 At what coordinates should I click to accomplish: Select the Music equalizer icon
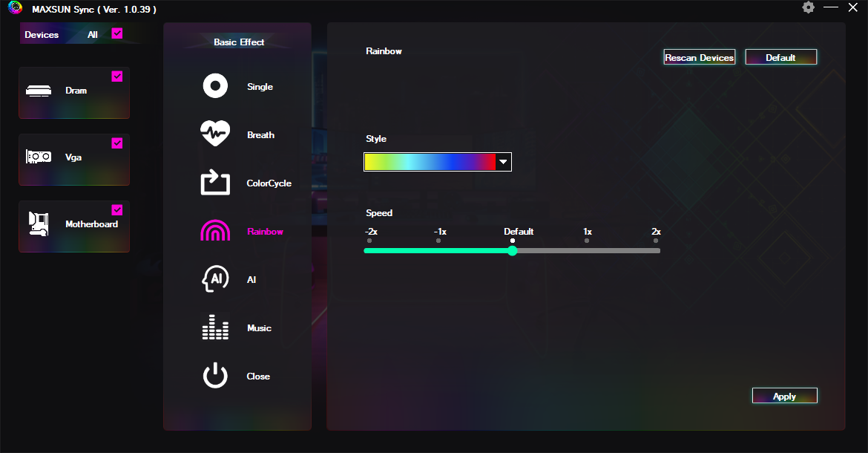pos(215,327)
